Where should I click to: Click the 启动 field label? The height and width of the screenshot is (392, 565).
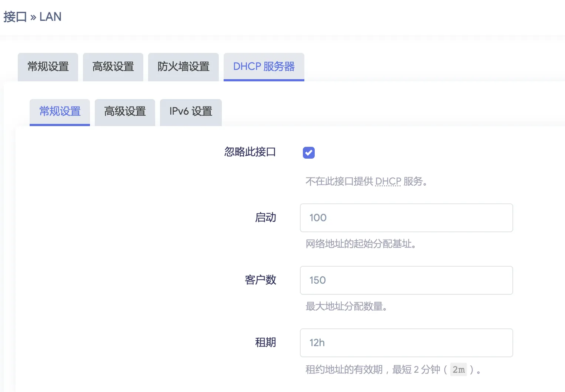pyautogui.click(x=265, y=217)
